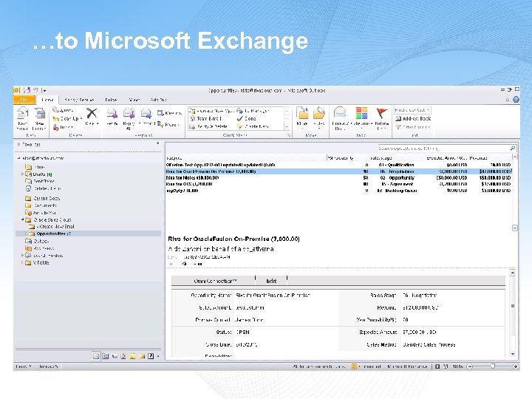Expand the Favorites section
Image resolution: width=532 pixels, height=399 pixels.
coord(18,144)
